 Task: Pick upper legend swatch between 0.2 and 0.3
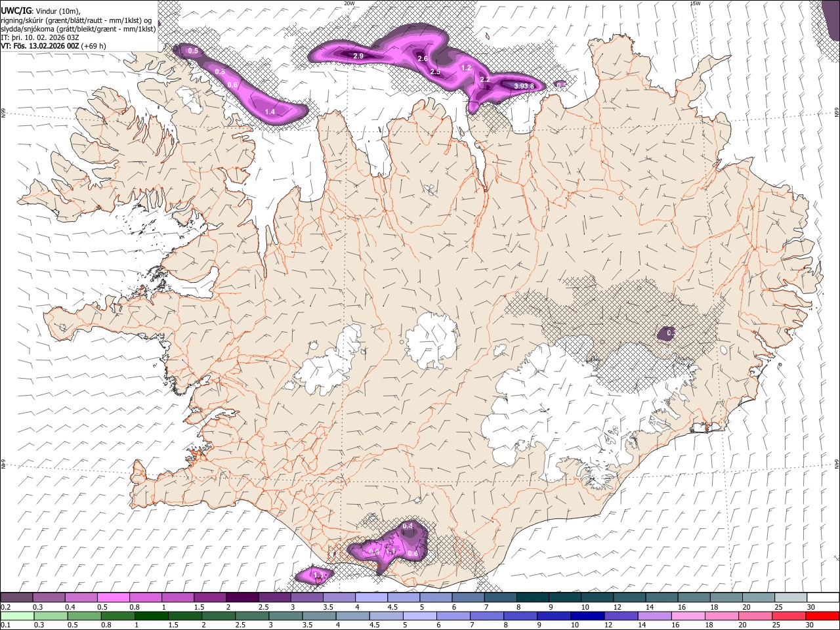16,598
